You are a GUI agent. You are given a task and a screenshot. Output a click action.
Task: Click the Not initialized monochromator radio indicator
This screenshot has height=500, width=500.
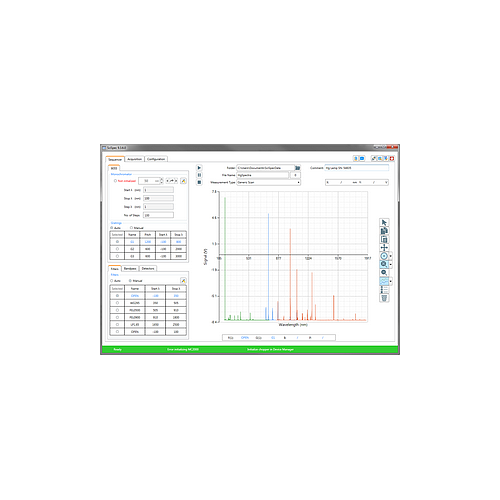[x=115, y=181]
